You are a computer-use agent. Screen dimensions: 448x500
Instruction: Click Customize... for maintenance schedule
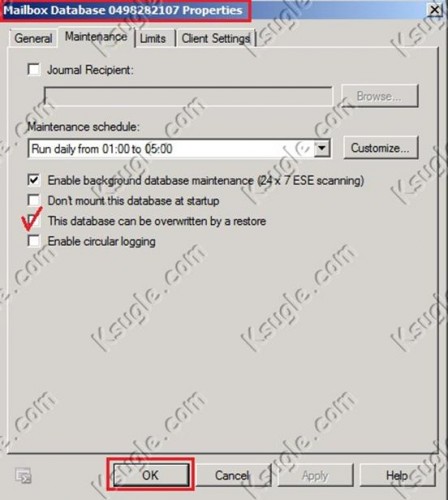380,148
